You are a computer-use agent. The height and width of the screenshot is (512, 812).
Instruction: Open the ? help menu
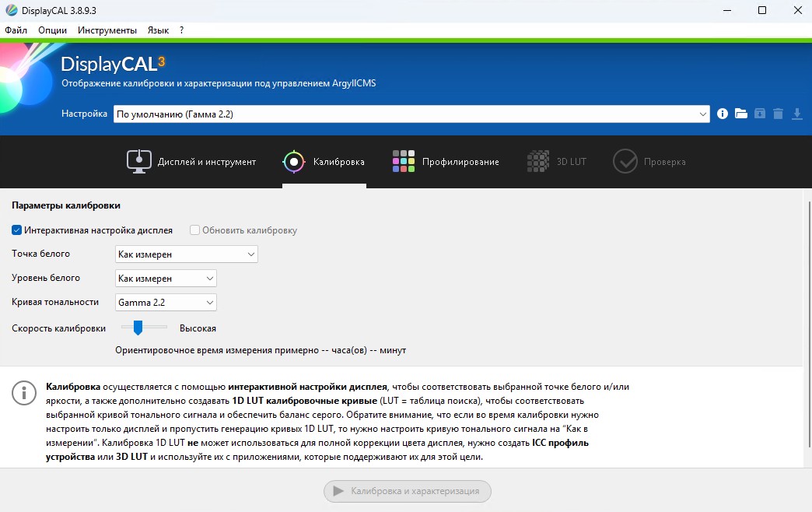(181, 30)
